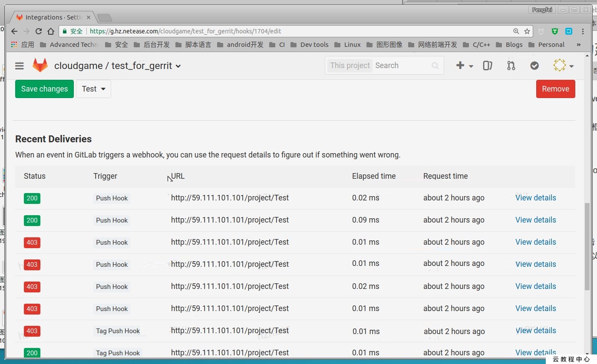Open the Dev tools bookmark folder
Viewport: 597px width, 364px height.
[309, 44]
